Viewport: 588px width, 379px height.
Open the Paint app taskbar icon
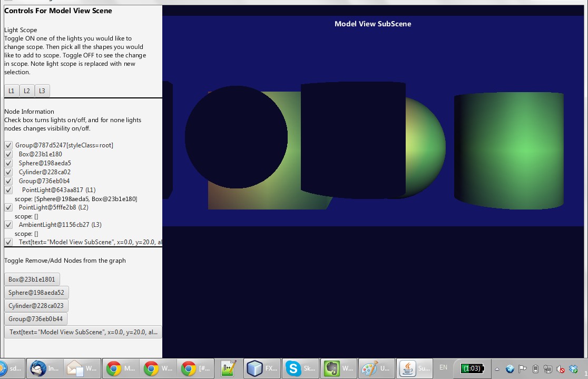(376, 368)
